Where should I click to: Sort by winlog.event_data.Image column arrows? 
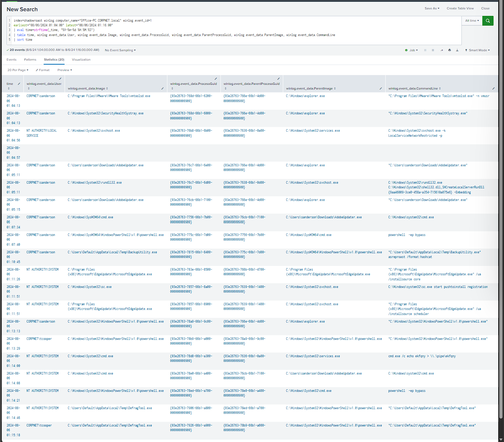click(x=107, y=88)
